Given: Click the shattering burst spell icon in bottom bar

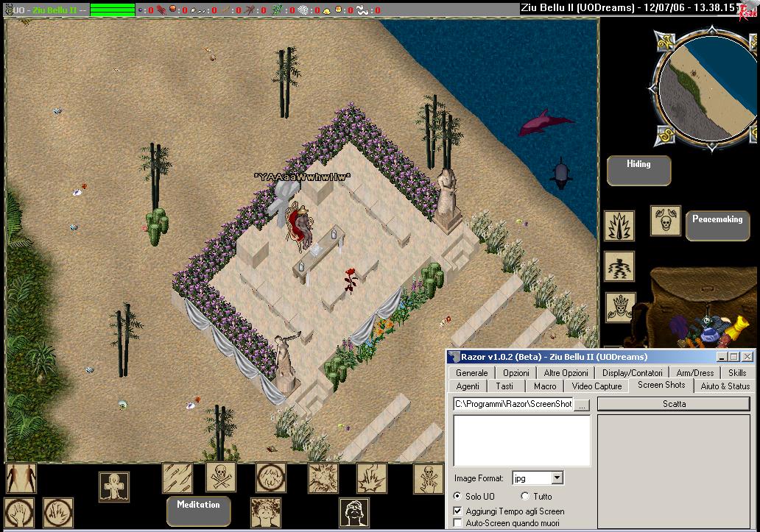Looking at the screenshot, I should 323,478.
